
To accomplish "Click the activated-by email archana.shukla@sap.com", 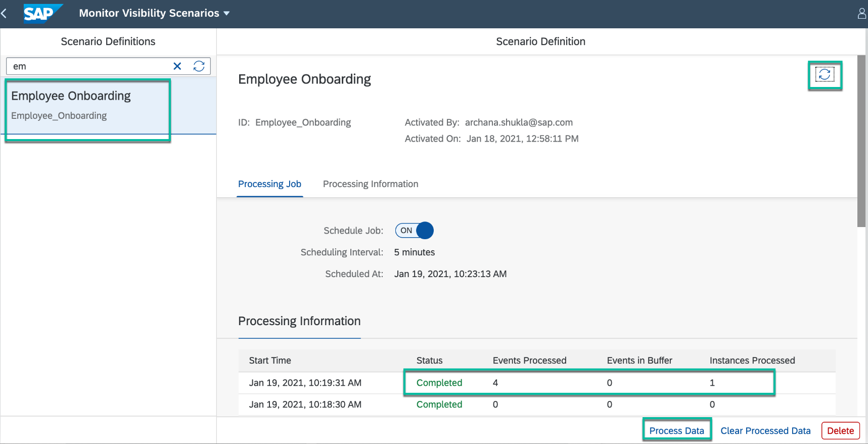I will (519, 122).
